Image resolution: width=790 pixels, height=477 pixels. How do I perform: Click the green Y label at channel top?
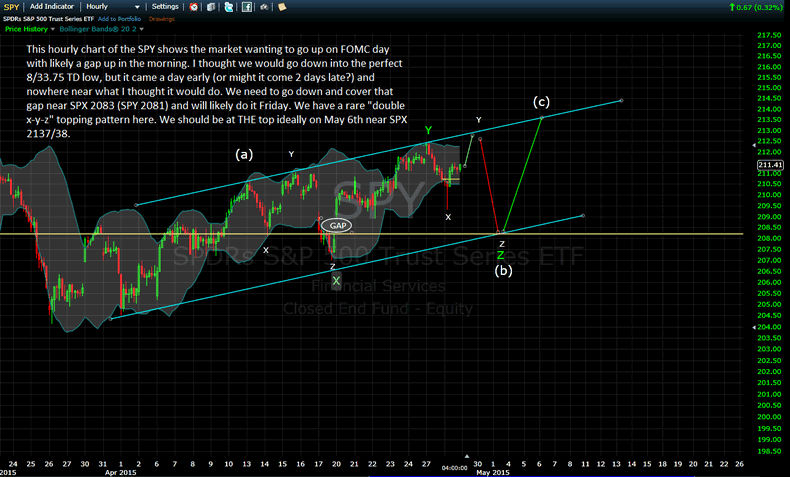click(428, 130)
